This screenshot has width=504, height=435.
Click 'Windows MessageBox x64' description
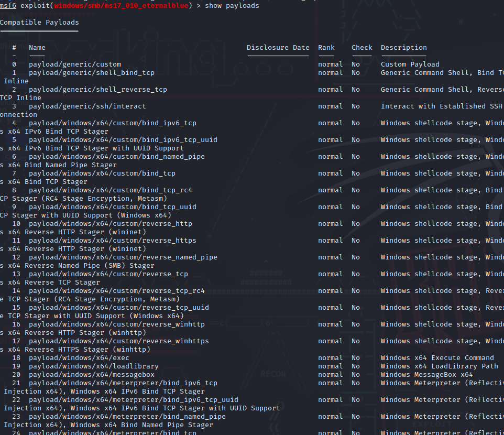coord(427,375)
